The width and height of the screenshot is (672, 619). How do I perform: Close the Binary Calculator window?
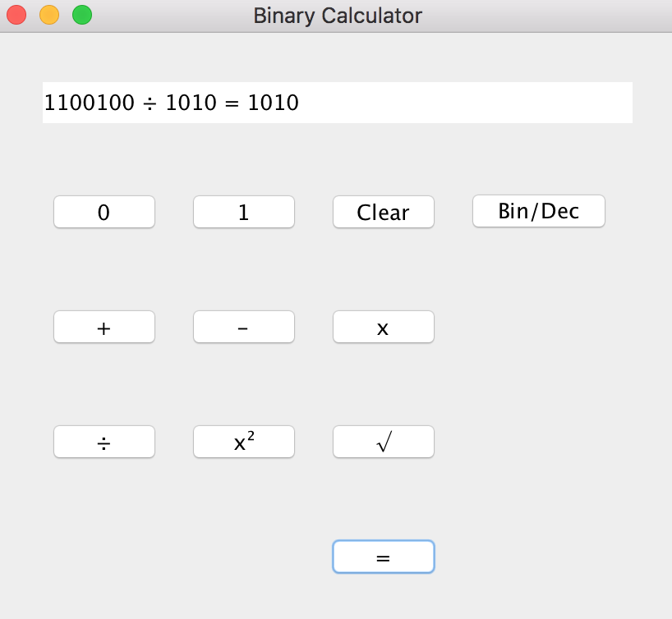coord(16,15)
